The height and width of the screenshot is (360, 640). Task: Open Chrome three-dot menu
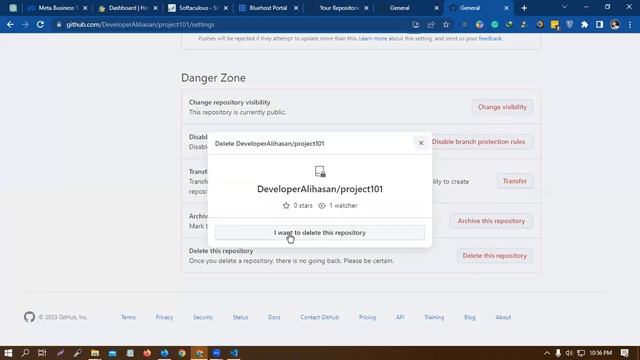click(x=630, y=24)
